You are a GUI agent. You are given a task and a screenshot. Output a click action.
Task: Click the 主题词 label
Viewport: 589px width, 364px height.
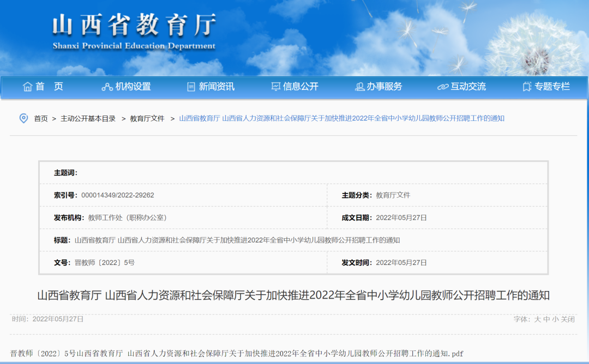(65, 173)
